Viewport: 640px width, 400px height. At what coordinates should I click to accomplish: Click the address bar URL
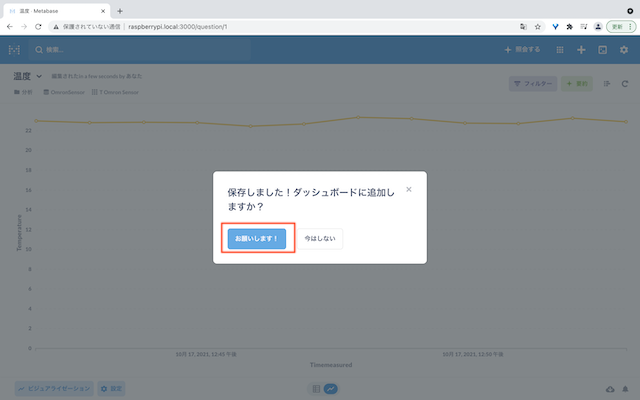point(178,27)
